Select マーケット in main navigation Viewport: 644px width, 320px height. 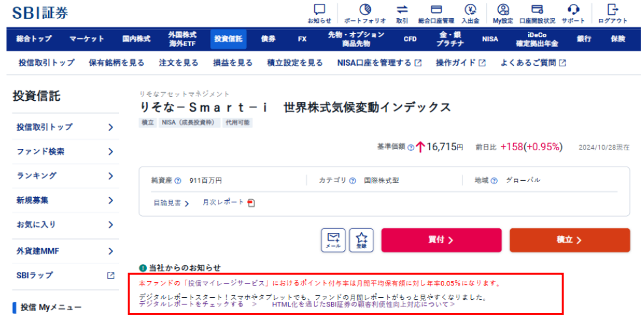(x=87, y=39)
